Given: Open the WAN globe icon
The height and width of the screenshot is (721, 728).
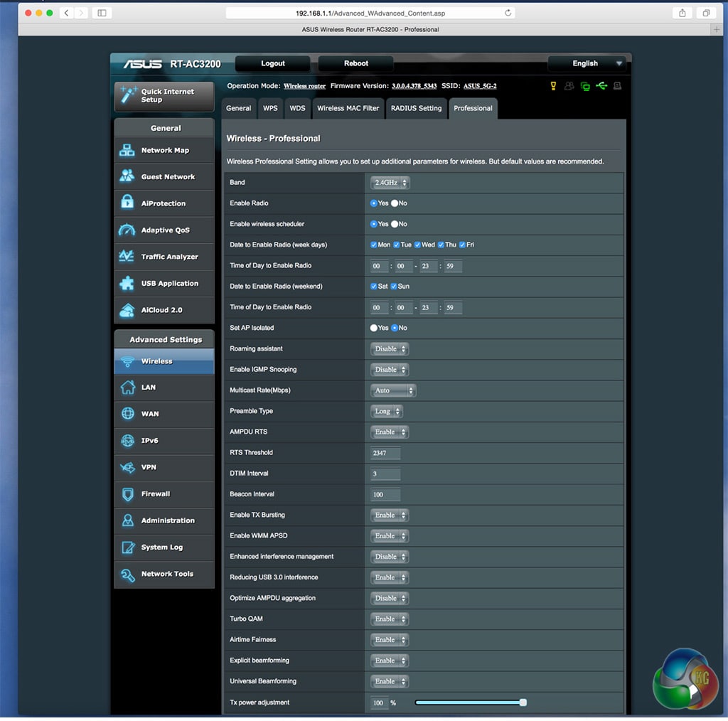Looking at the screenshot, I should (x=128, y=414).
